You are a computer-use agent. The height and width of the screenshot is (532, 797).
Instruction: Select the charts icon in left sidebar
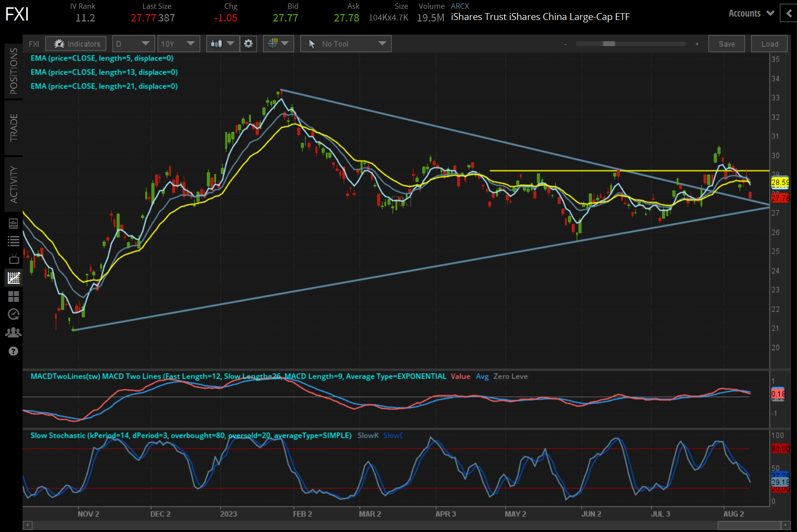tap(14, 278)
